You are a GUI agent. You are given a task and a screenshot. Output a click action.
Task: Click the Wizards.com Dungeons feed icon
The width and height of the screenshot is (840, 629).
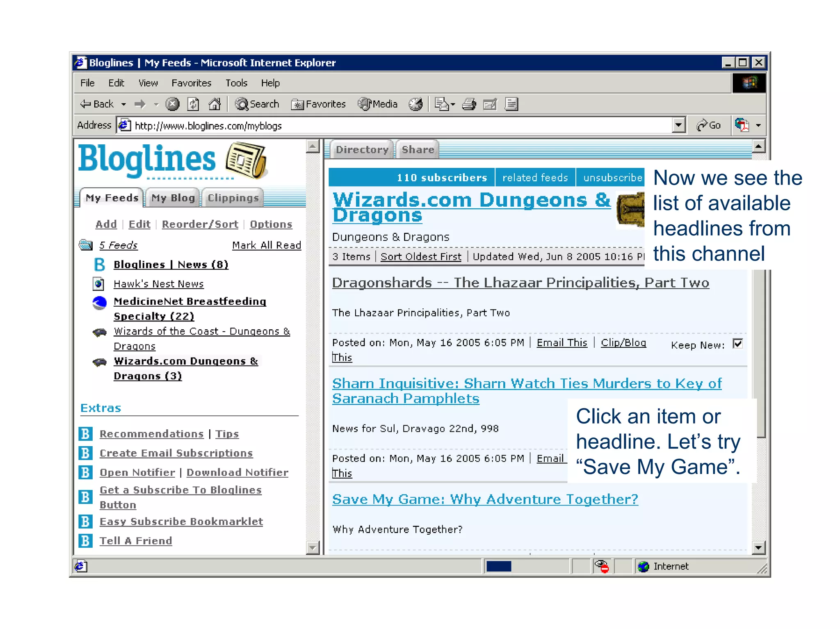100,362
